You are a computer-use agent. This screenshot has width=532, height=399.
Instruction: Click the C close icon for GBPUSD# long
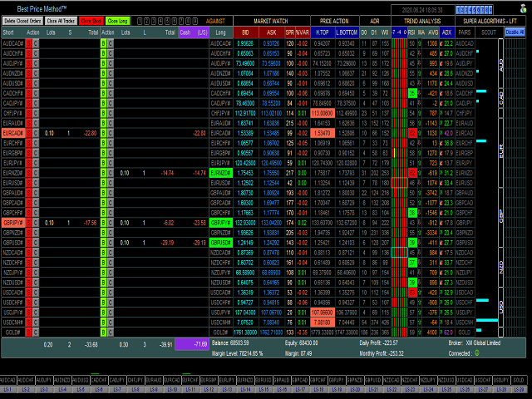pyautogui.click(x=111, y=243)
